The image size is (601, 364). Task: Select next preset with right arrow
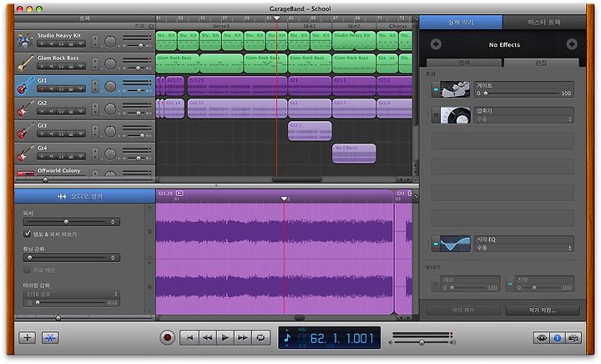click(x=572, y=44)
